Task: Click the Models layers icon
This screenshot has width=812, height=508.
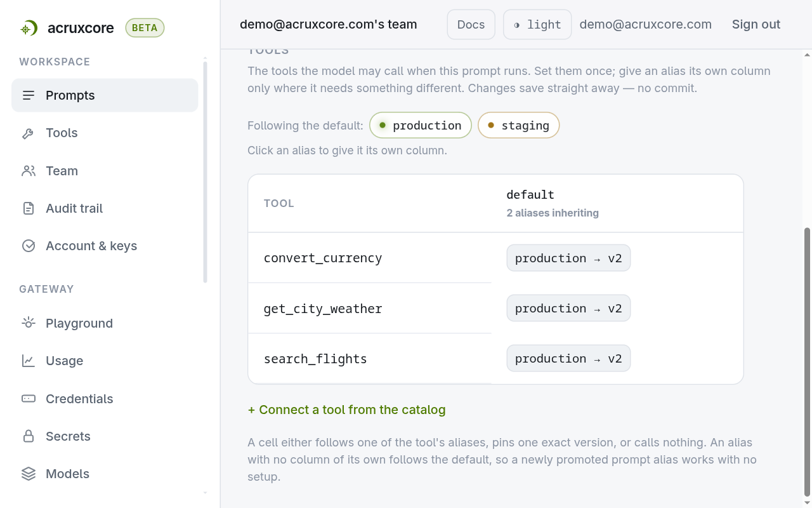Action: (x=29, y=474)
